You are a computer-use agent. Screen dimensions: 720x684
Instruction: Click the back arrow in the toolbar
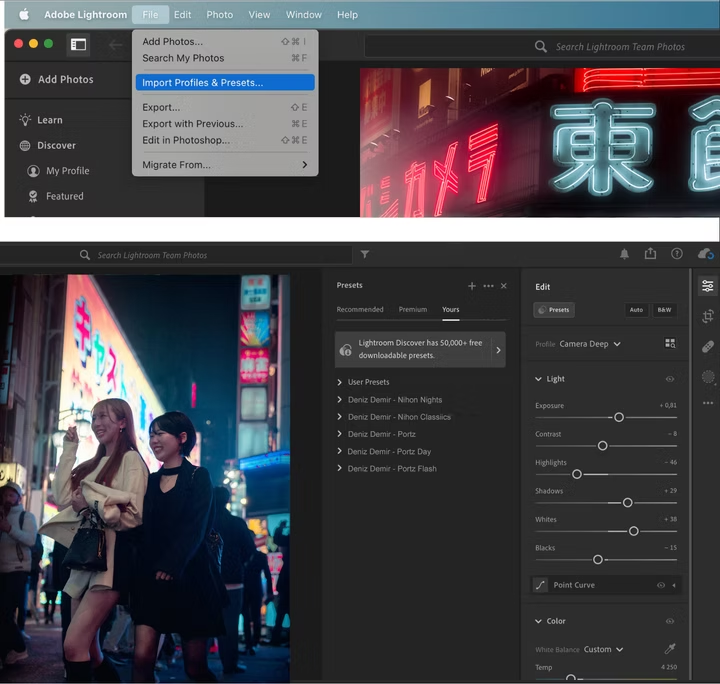[115, 45]
